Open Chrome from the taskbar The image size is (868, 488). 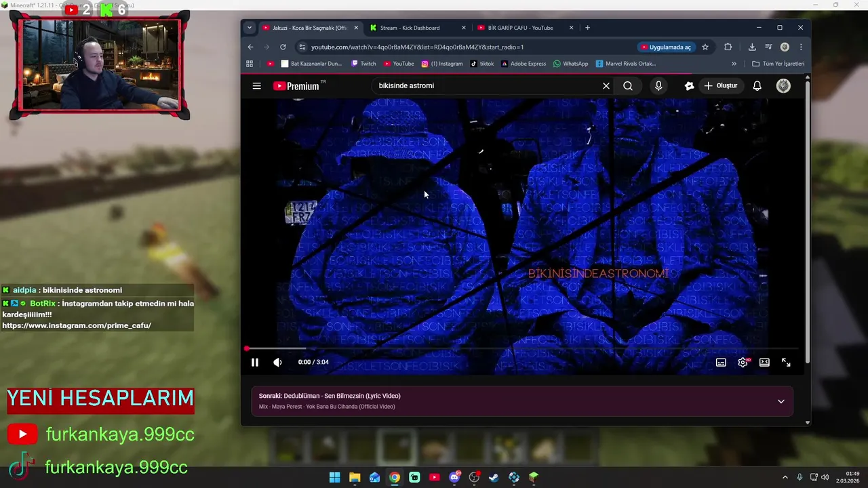coord(395,477)
